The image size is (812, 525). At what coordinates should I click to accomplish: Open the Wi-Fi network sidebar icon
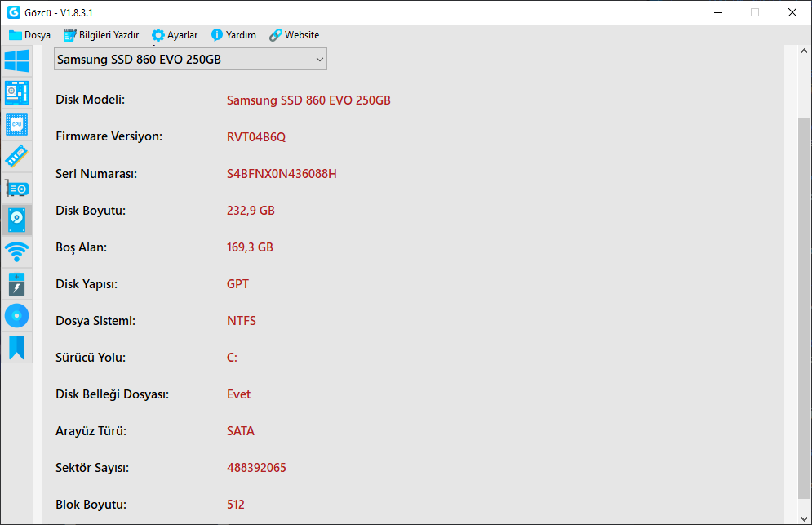click(16, 251)
